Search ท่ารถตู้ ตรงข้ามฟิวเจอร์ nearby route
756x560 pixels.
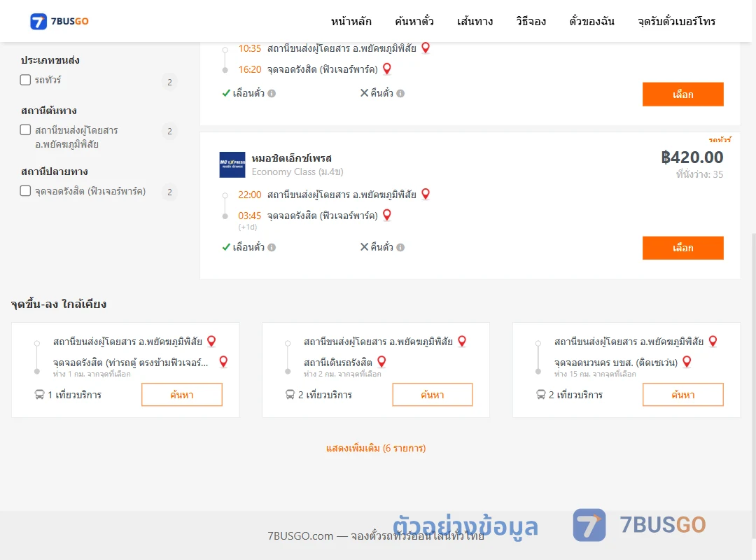click(182, 395)
